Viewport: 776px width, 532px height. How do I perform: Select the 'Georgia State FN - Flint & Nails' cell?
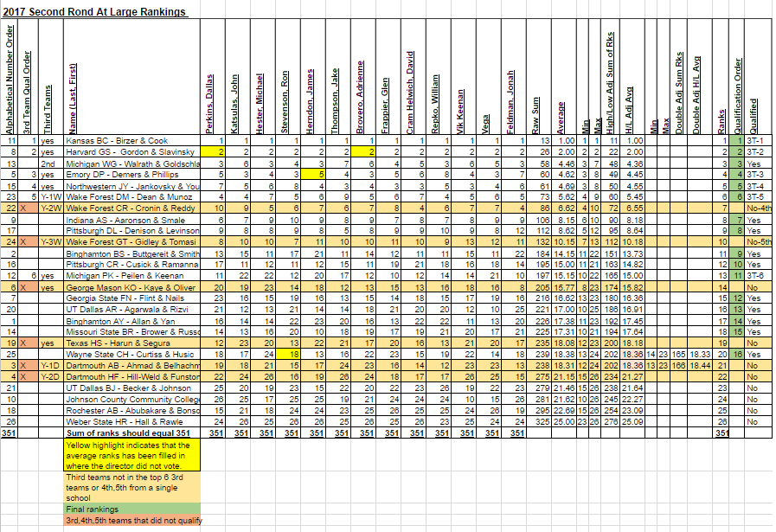[x=131, y=298]
